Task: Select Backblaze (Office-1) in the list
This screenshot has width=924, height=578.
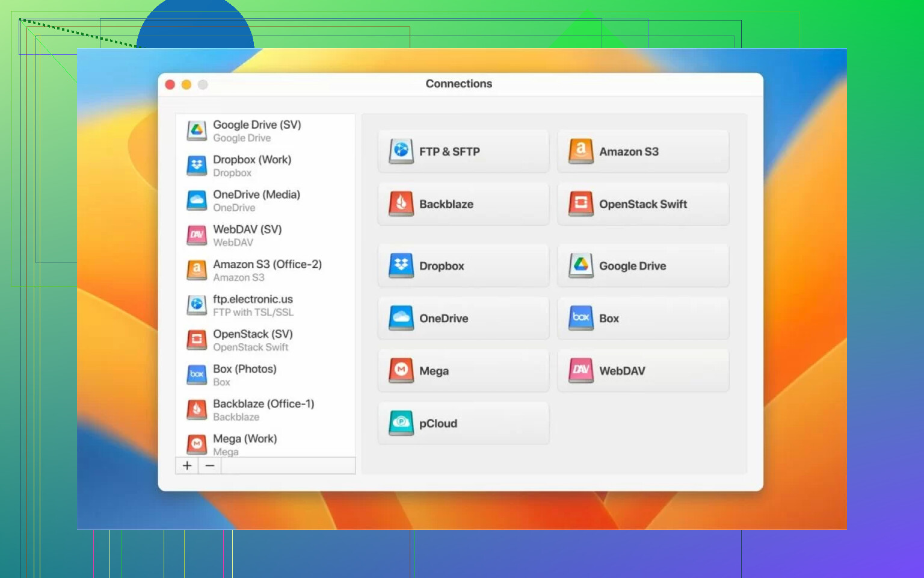Action: click(265, 410)
